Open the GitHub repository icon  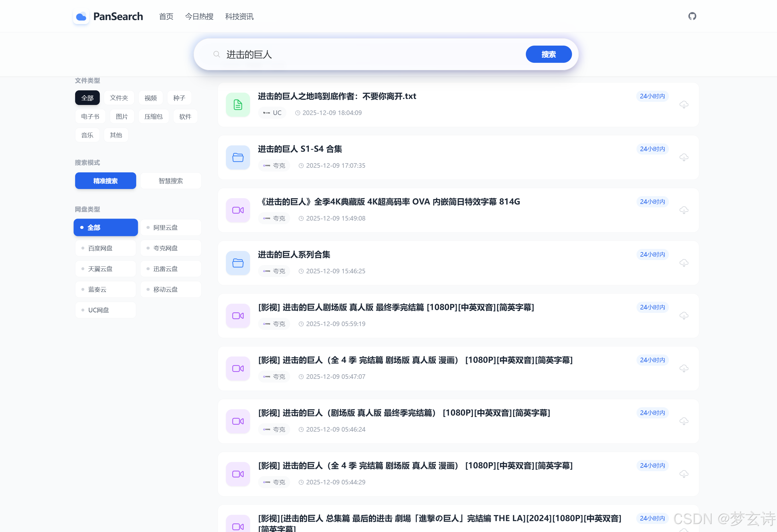(692, 16)
